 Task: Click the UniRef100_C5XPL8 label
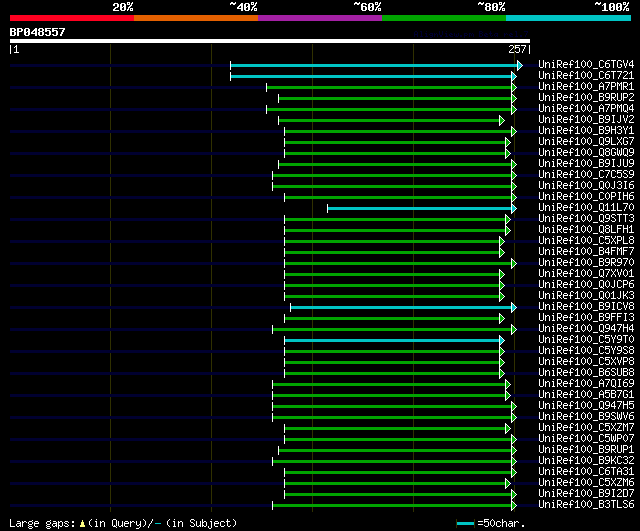coord(586,241)
